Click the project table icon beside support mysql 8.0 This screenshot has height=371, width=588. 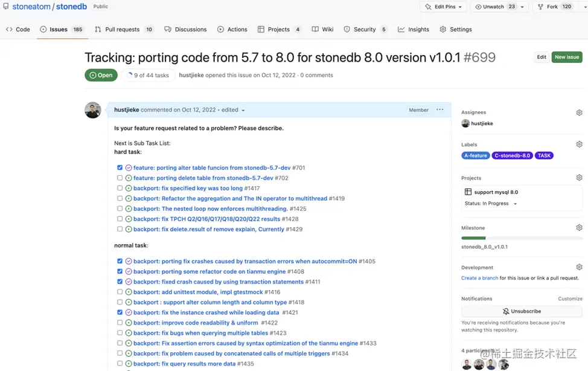[x=468, y=192]
